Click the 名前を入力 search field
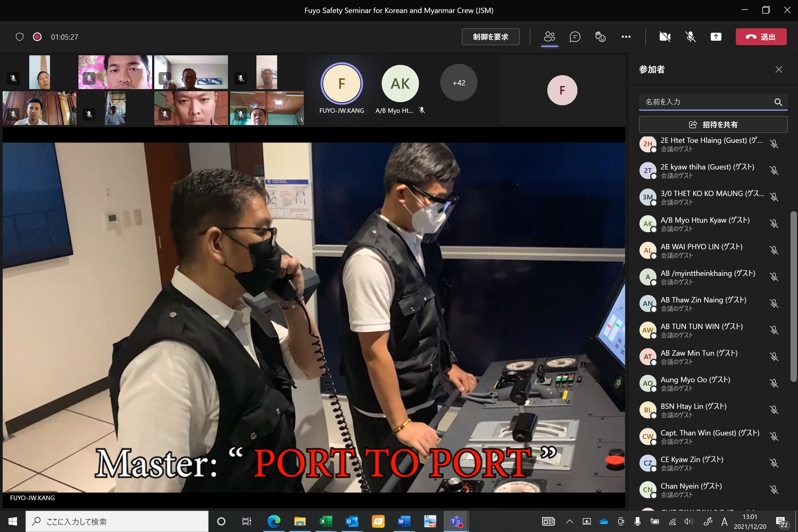798x532 pixels. point(713,102)
